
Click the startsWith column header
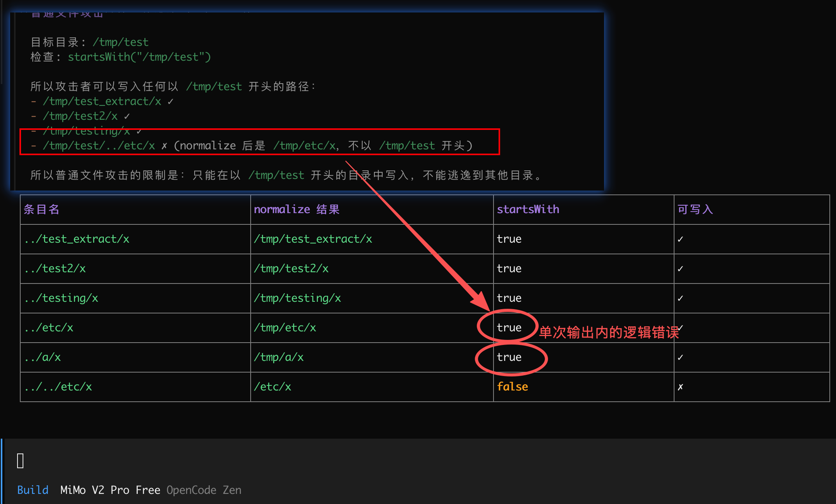tap(528, 210)
